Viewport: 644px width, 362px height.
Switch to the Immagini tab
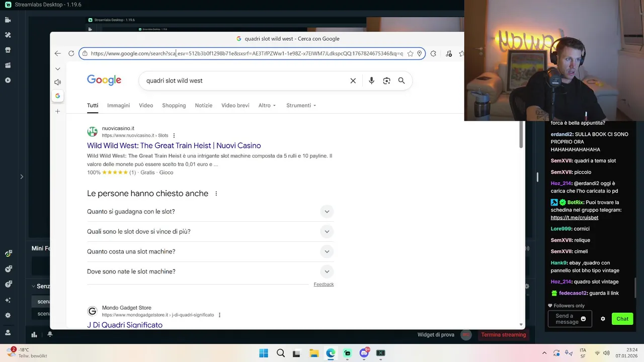(118, 106)
